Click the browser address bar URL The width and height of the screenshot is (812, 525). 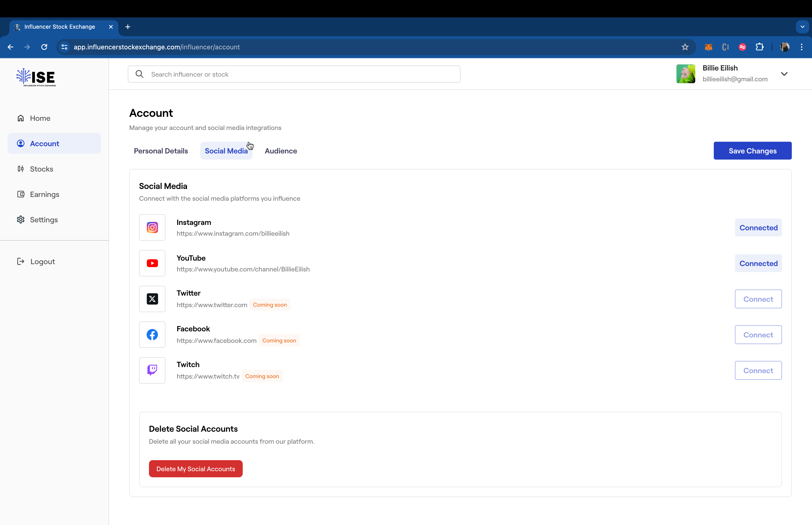[157, 47]
